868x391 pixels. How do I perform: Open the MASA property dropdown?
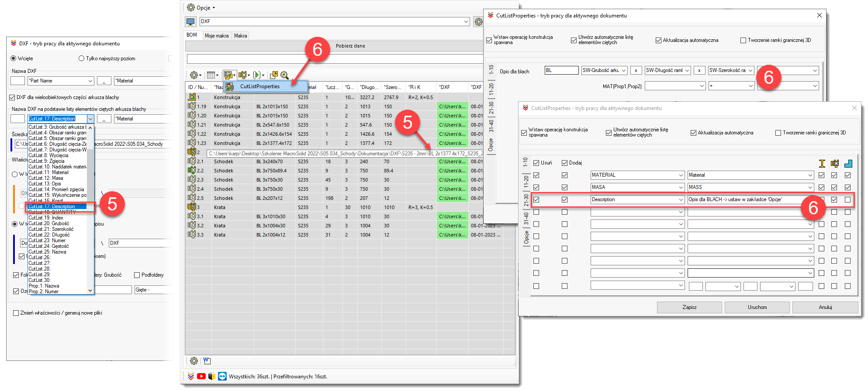coord(638,187)
